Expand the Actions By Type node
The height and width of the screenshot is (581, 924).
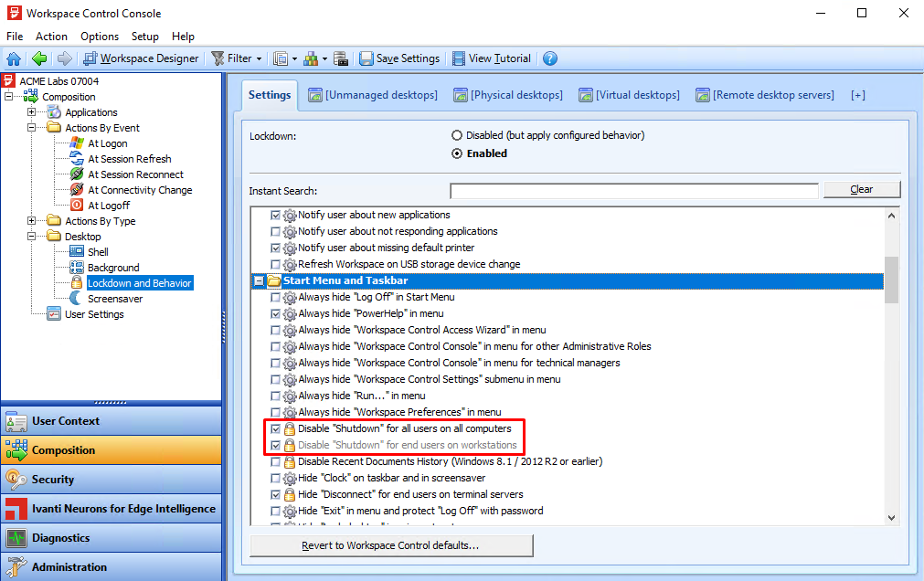[32, 221]
